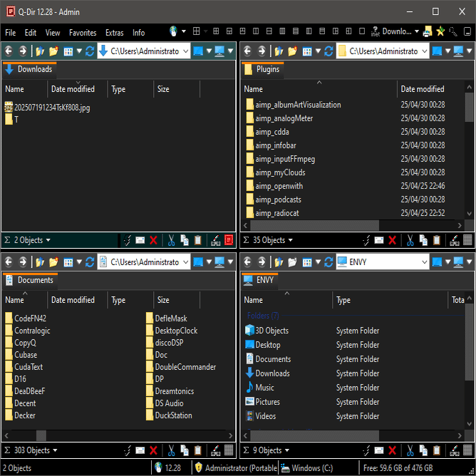Click the red grid icon in Downloads status bar
The height and width of the screenshot is (476, 476).
pos(229,240)
